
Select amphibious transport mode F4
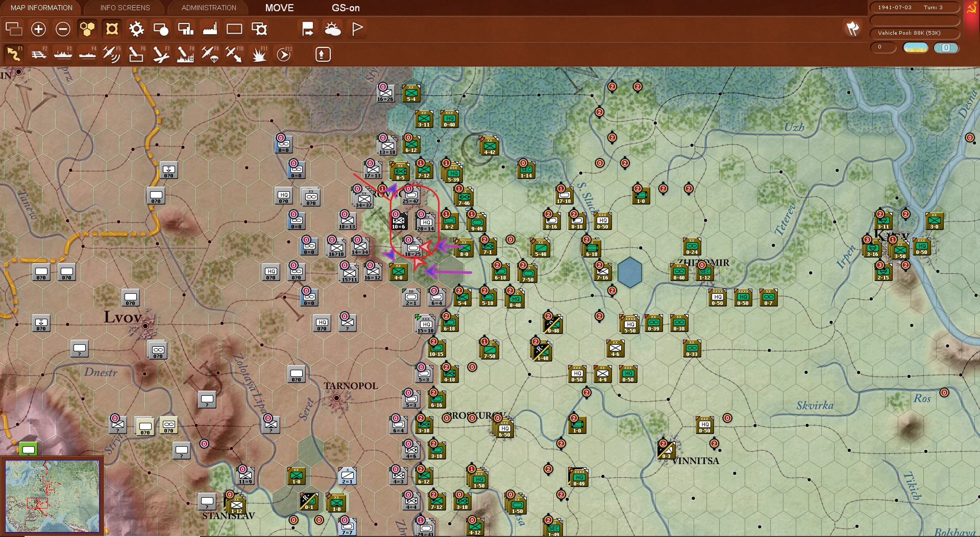[x=87, y=54]
